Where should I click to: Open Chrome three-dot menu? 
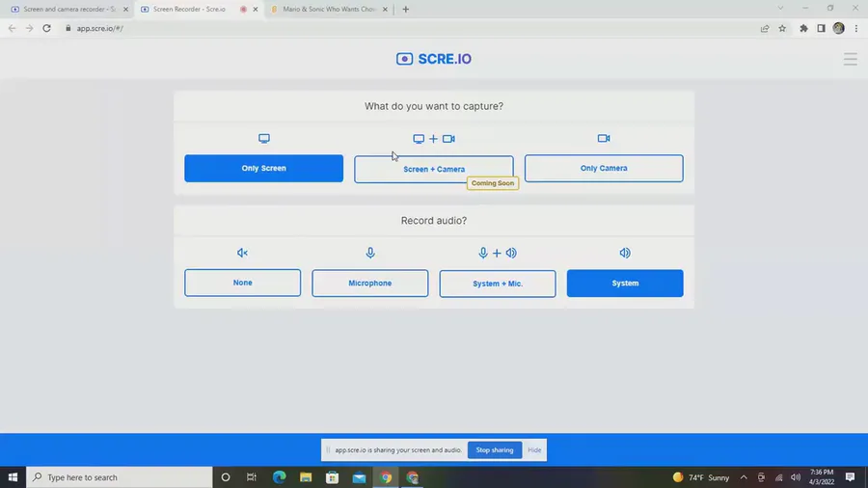pos(855,28)
